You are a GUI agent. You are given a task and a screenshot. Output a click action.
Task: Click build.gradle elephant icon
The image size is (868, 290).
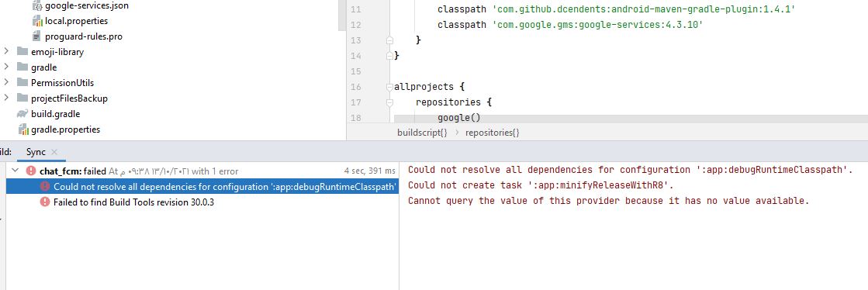[22, 114]
